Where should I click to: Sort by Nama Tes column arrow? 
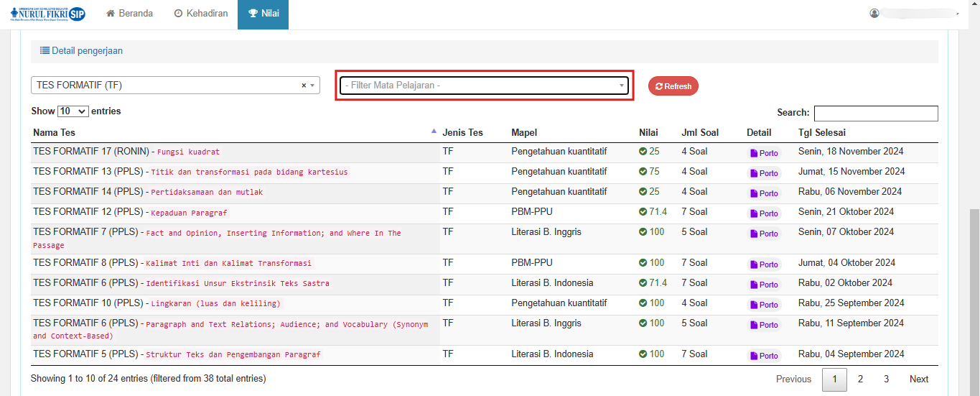(x=434, y=132)
